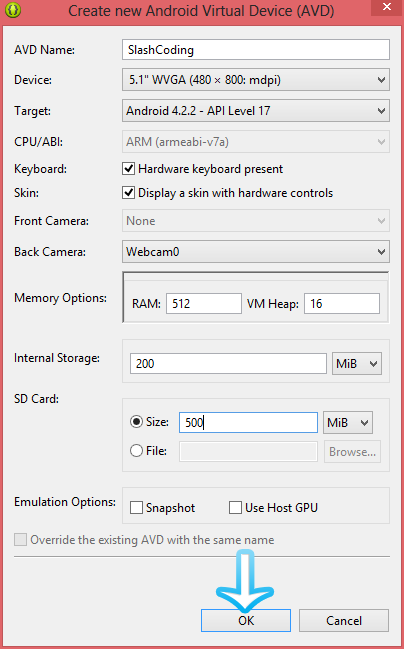Enable the Use Host GPU option
Image resolution: width=404 pixels, height=649 pixels.
tap(235, 508)
